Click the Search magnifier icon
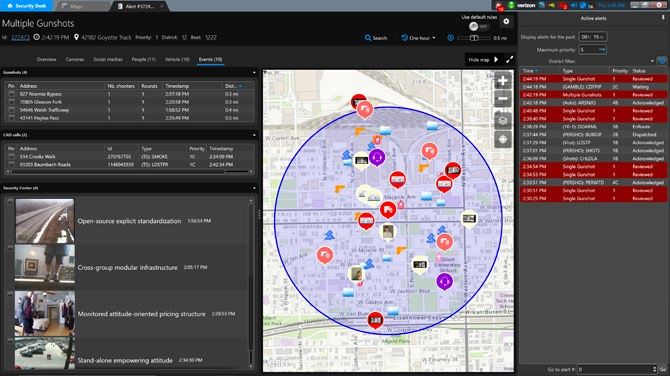Viewport: 670px width, 376px height. click(x=367, y=38)
